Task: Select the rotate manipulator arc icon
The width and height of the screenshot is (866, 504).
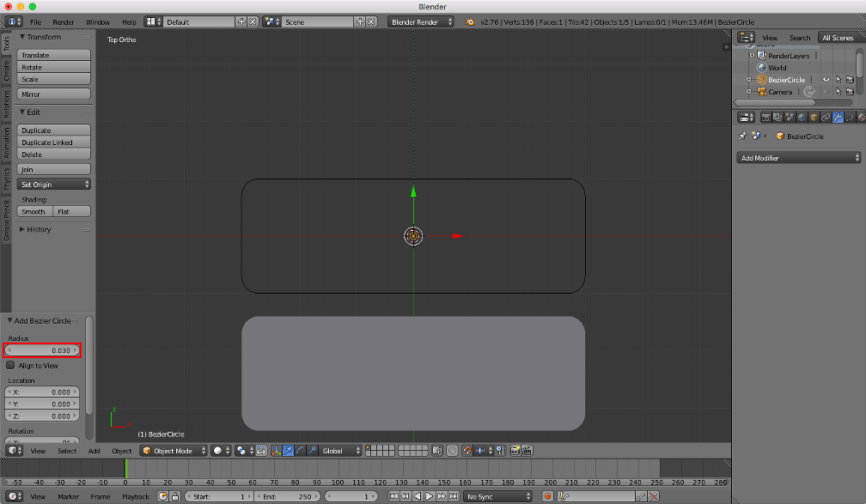Action: (300, 451)
